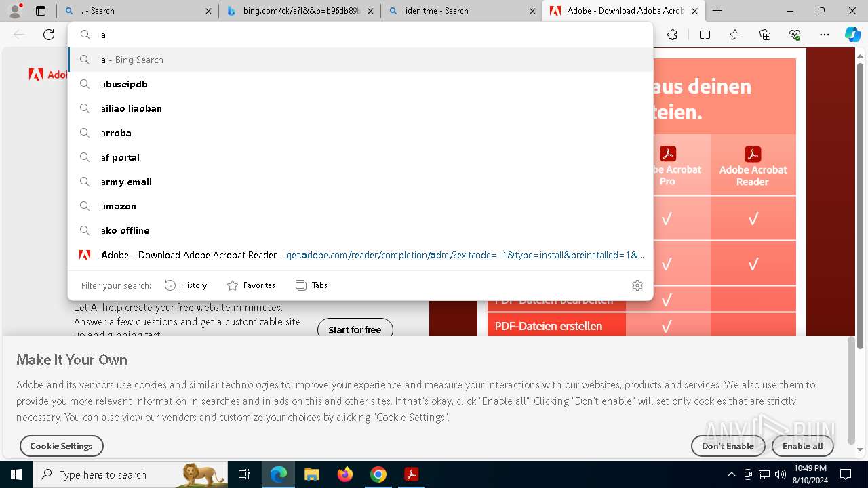Close the Adobe Download tab
The width and height of the screenshot is (868, 488).
click(694, 11)
